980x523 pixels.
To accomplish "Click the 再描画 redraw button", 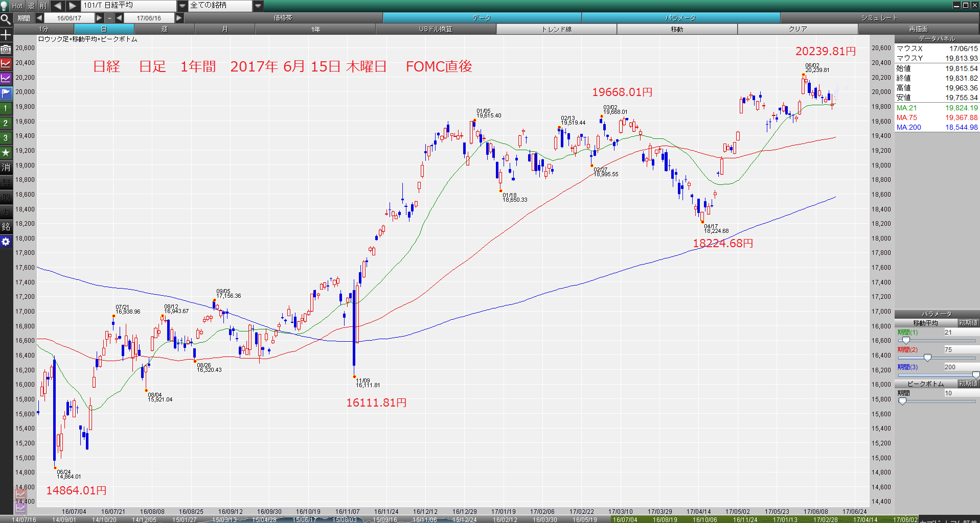I will [918, 29].
